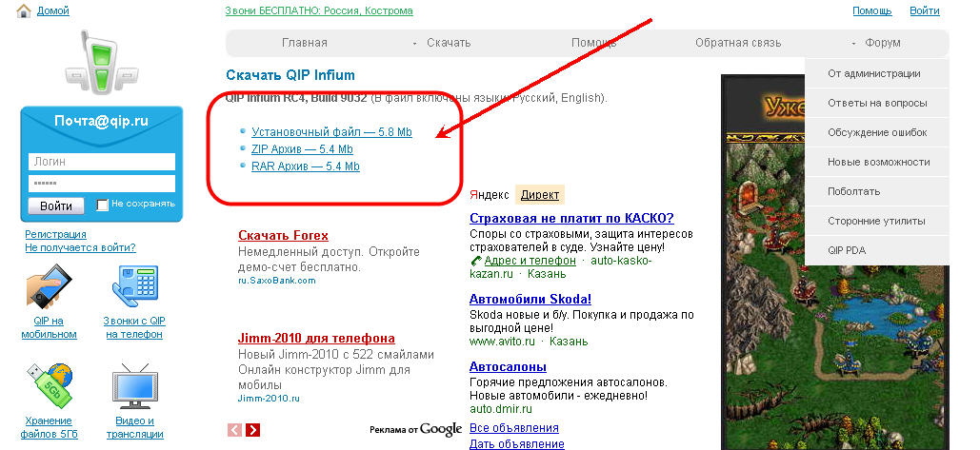
Task: Open Звонки с QIP на телефон link
Action: (x=134, y=327)
